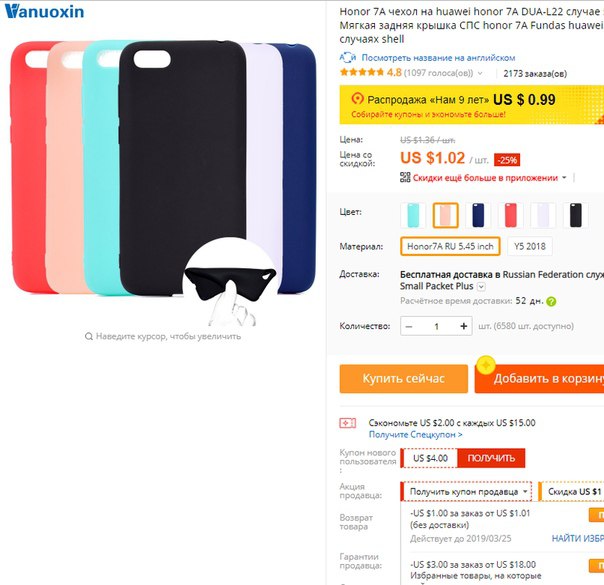Click the magnifier zoom hint icon under image
Viewport: 604px width, 585px height.
point(89,337)
